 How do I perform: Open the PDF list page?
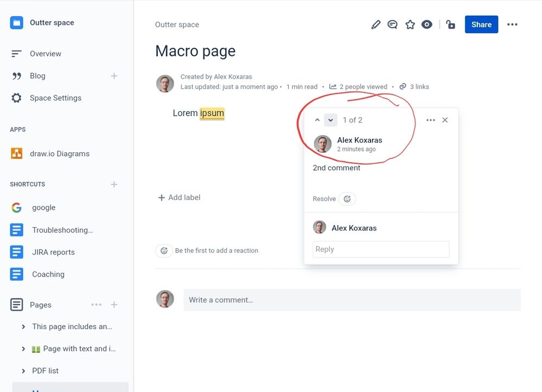45,371
